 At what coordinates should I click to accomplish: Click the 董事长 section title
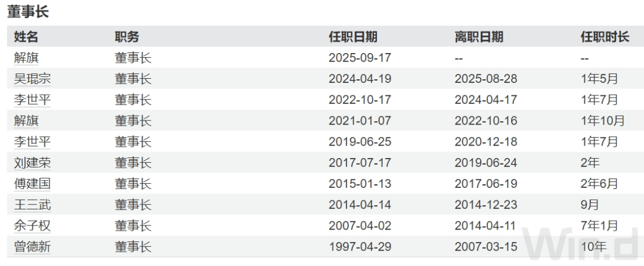28,11
